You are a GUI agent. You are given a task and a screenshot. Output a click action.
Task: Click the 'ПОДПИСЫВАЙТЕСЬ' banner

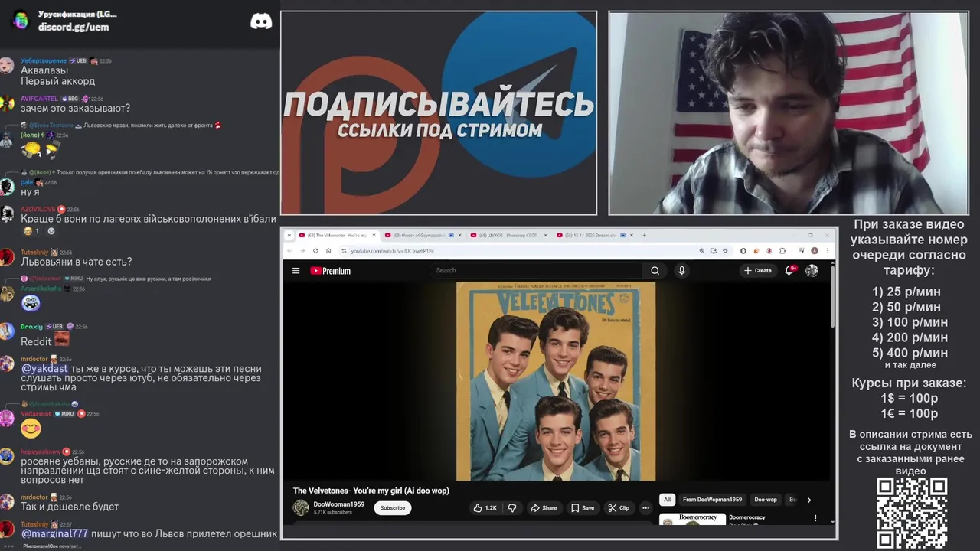[439, 112]
